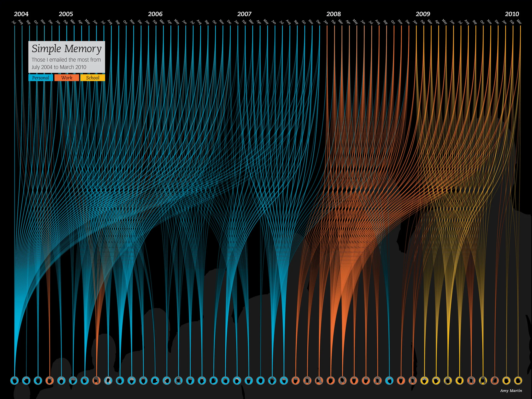Click the 2004 year label
The width and height of the screenshot is (532, 399).
click(21, 14)
